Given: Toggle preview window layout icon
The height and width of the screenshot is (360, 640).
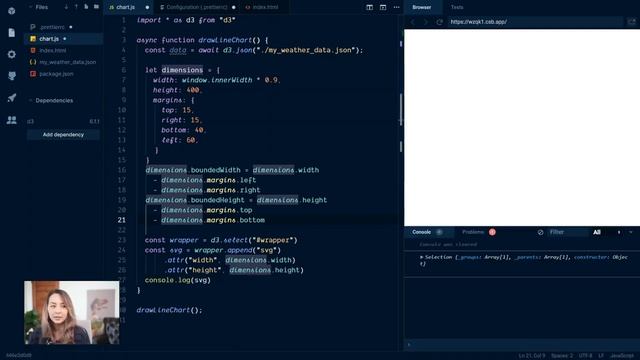Looking at the screenshot, I should [383, 7].
